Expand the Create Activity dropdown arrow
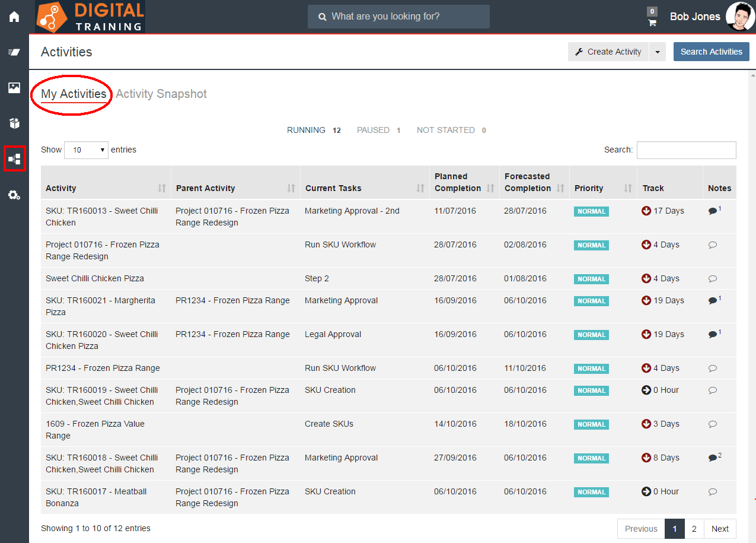The height and width of the screenshot is (543, 756). pyautogui.click(x=658, y=52)
